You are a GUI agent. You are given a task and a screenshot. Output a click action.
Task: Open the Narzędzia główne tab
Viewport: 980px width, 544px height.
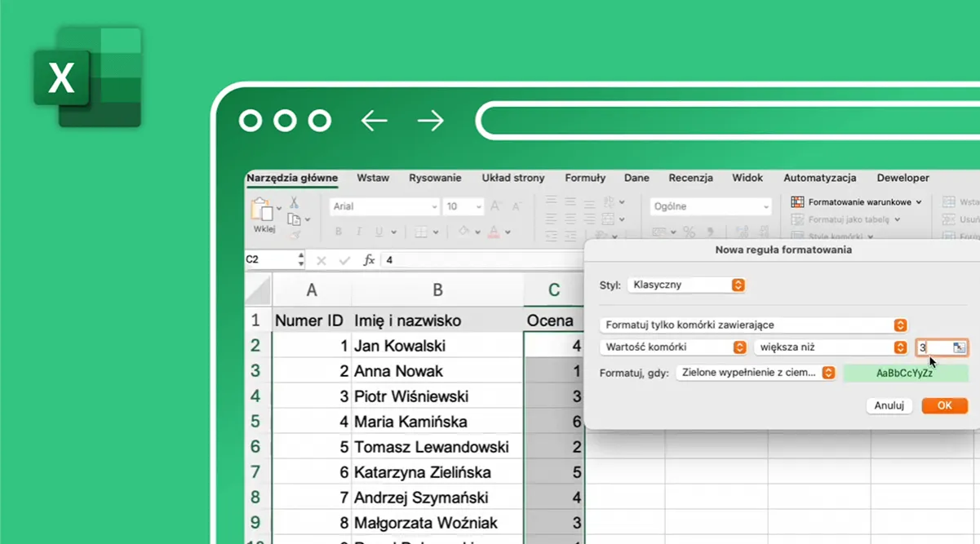click(x=292, y=178)
